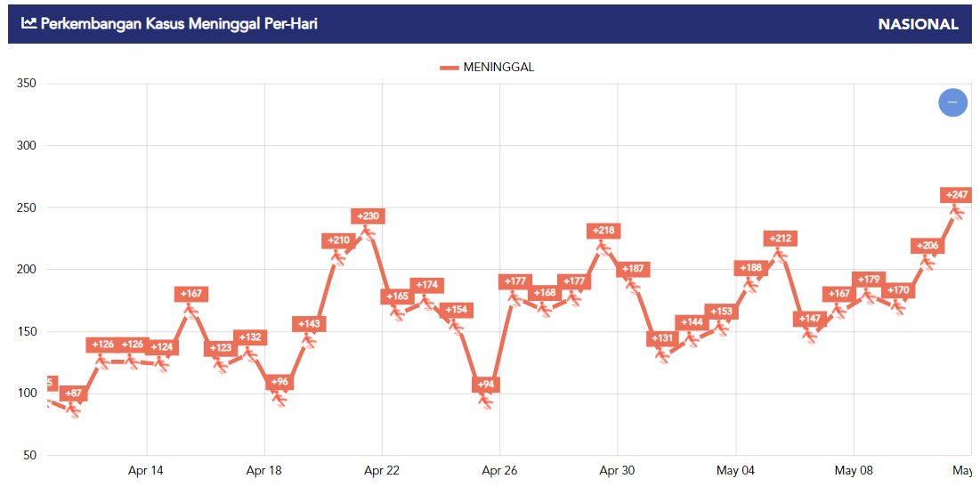Select the +247 data point marker

tap(957, 212)
